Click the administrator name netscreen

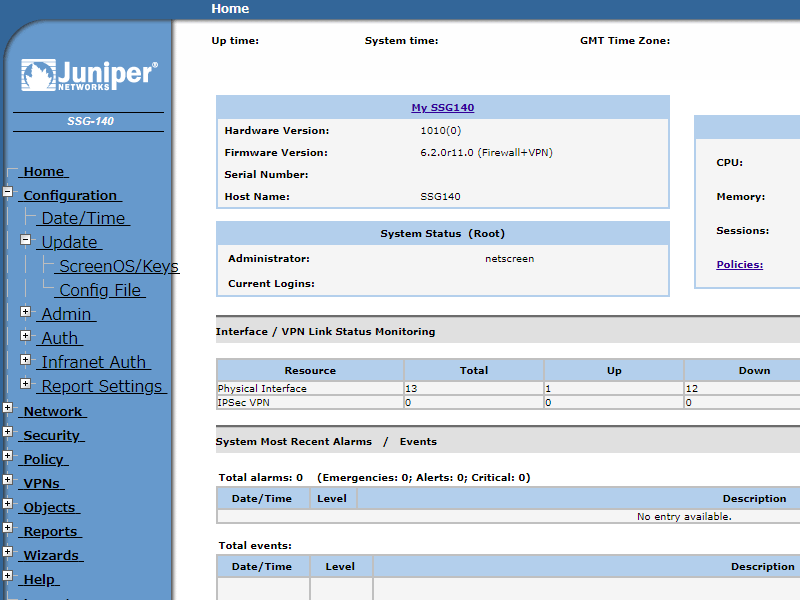(x=510, y=259)
